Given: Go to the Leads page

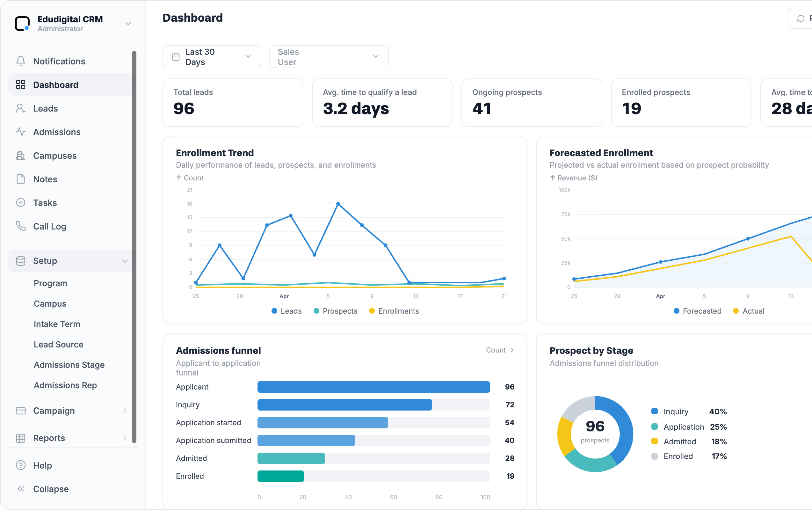Looking at the screenshot, I should click(x=70, y=108).
